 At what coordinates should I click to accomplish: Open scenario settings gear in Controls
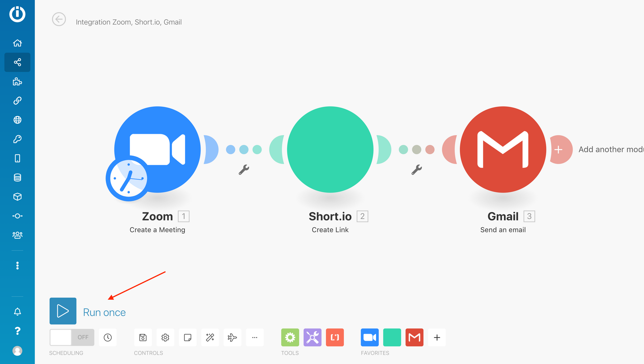(x=165, y=337)
